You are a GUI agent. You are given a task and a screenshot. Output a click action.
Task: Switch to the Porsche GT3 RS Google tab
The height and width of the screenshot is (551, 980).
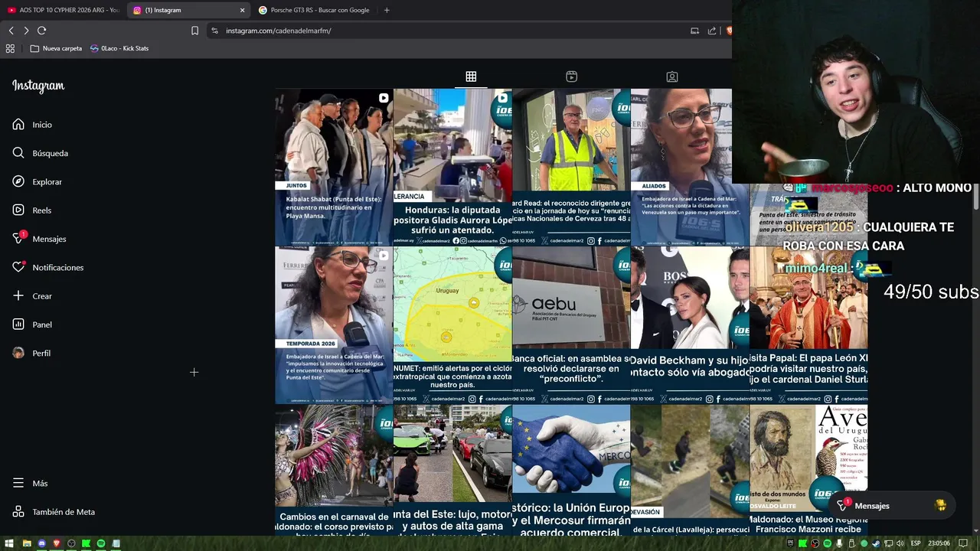pyautogui.click(x=314, y=10)
